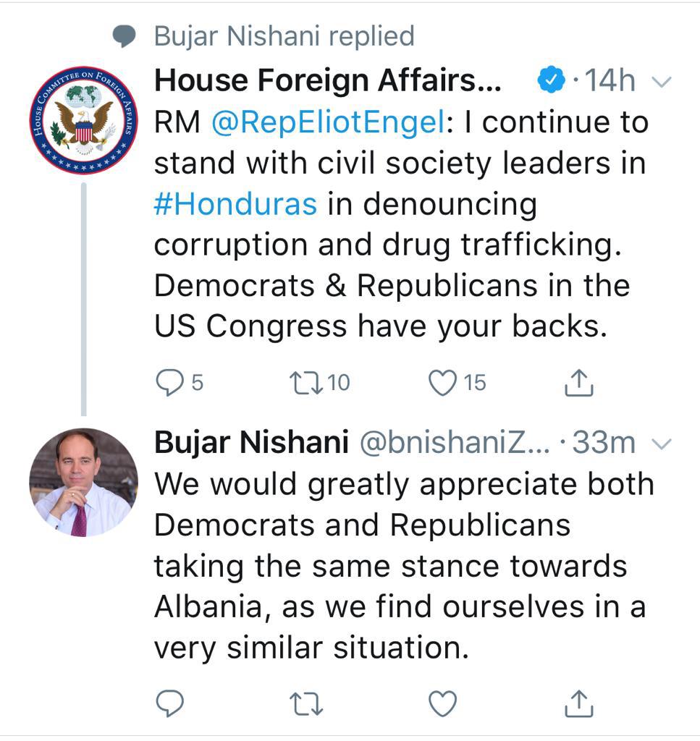Screen dimensions: 700x741
Task: Open Bujar Nishani's display name in tweet
Action: pos(251,441)
